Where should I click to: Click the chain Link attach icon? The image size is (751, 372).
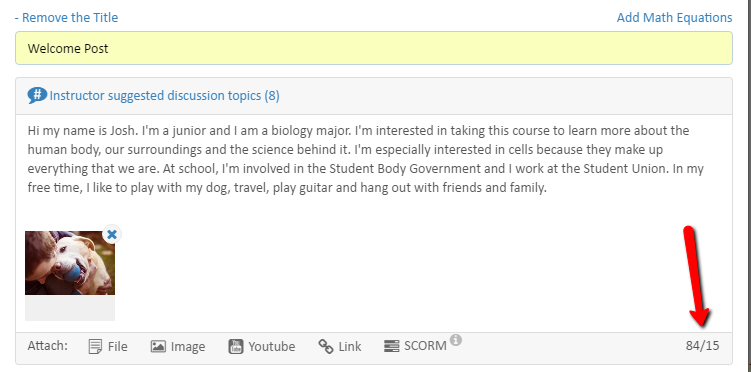(x=326, y=346)
